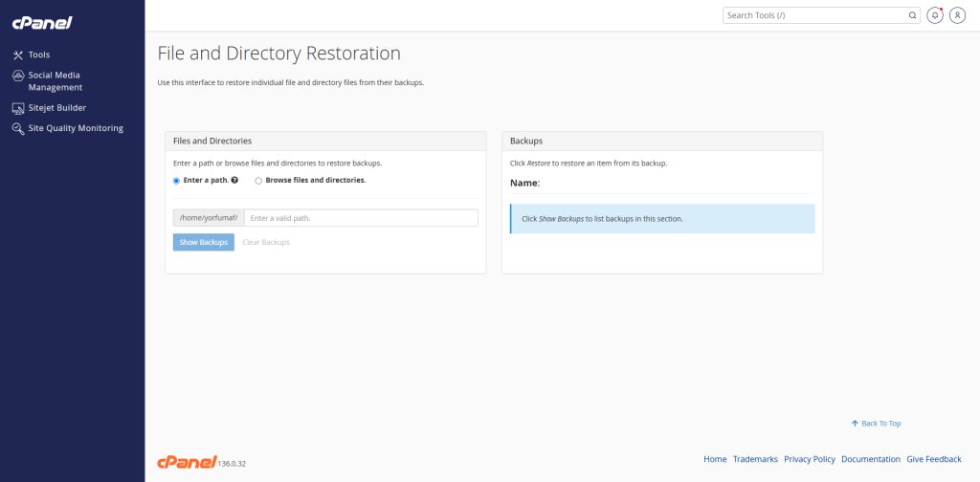Screen dimensions: 980x482
Task: Click the Files and Directories panel header
Action: (325, 142)
